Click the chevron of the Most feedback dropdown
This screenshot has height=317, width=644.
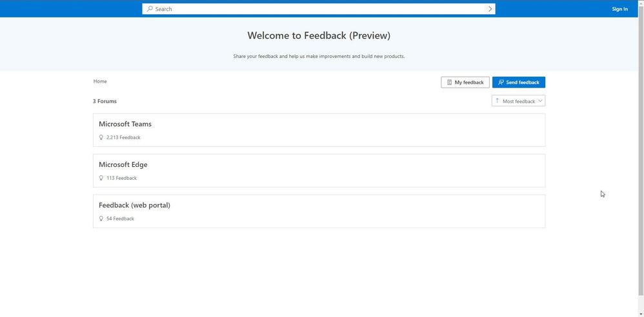pos(540,101)
